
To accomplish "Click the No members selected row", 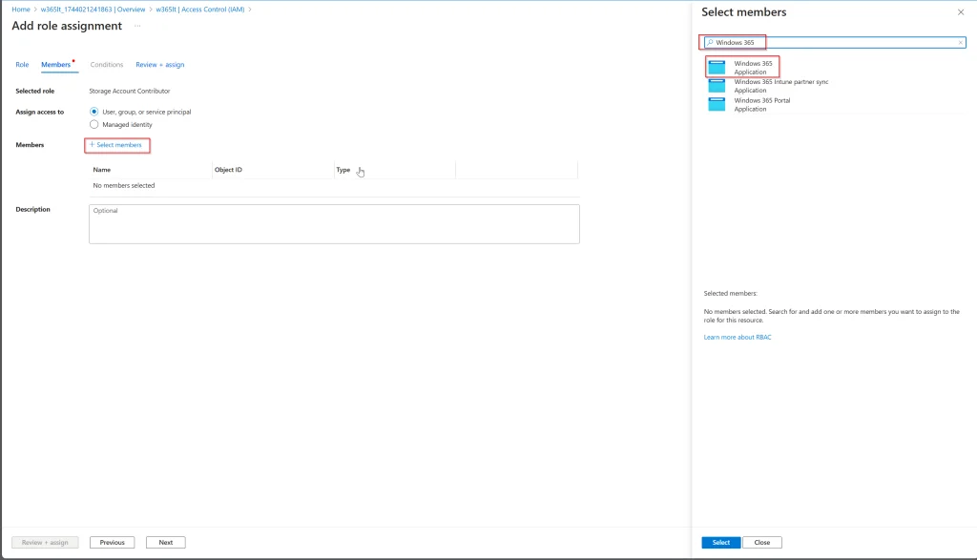I will click(x=334, y=186).
